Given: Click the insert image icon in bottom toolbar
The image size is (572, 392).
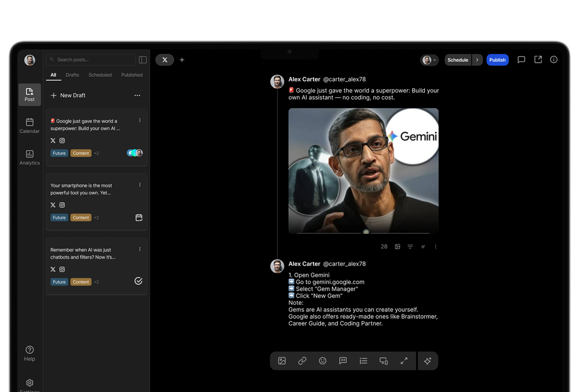Looking at the screenshot, I should [x=282, y=361].
